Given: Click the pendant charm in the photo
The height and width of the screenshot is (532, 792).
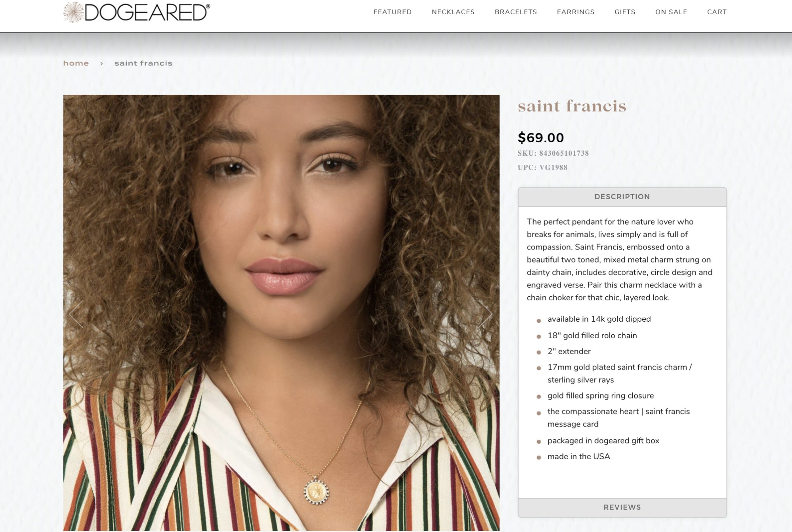Looking at the screenshot, I should coord(316,492).
